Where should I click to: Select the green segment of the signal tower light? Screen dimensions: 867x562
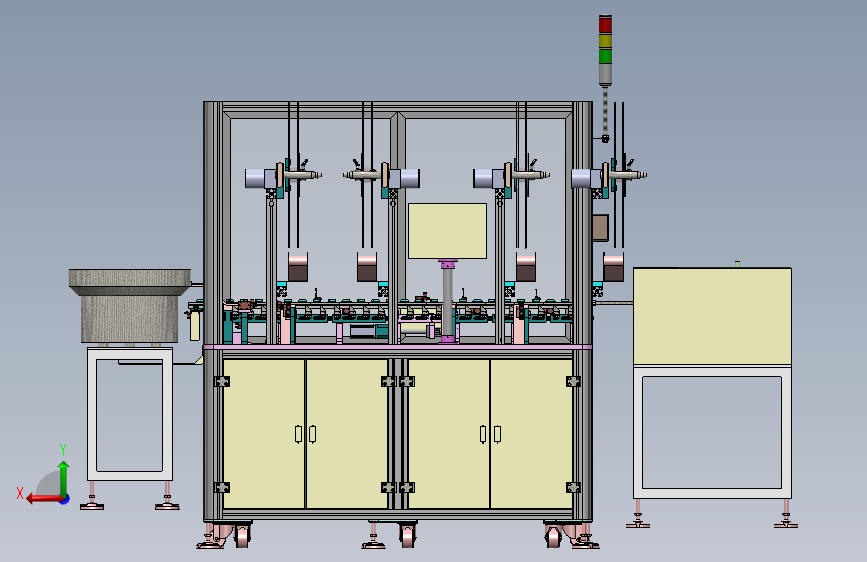pos(605,56)
